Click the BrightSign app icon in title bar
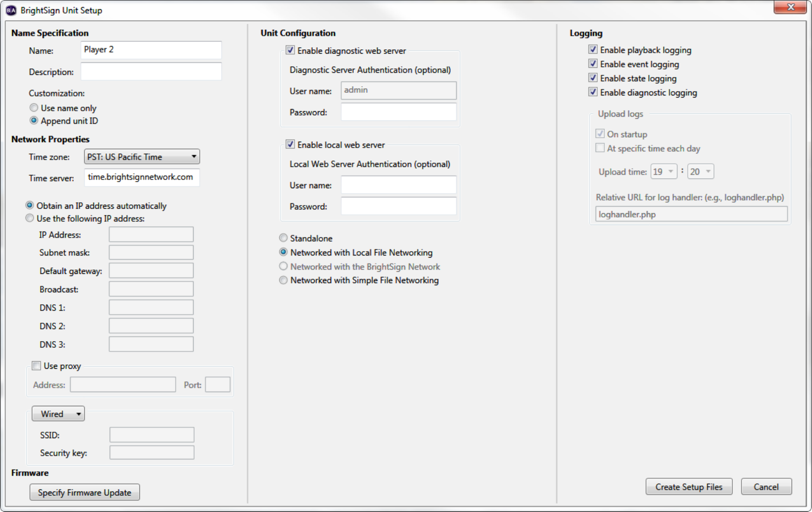 (11, 10)
